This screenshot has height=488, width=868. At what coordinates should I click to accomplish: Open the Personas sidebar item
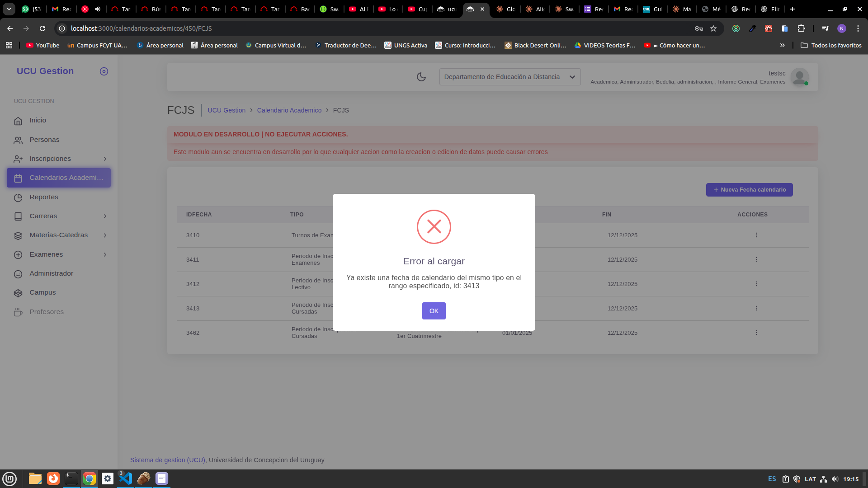tap(44, 140)
